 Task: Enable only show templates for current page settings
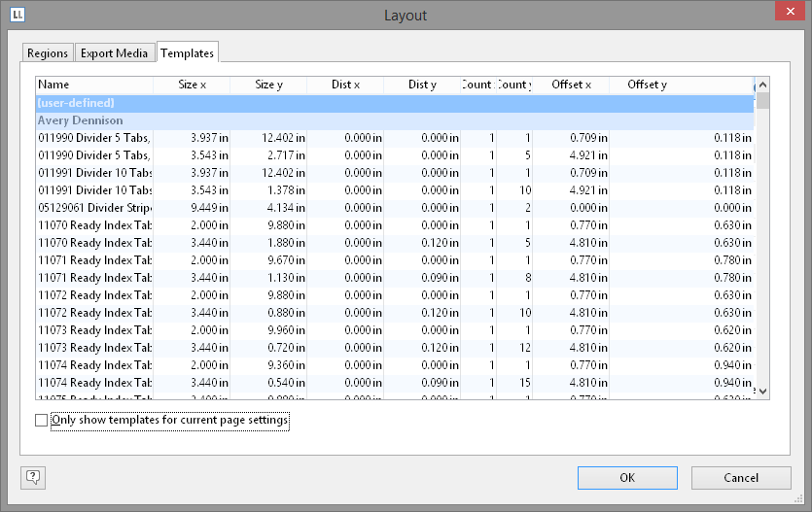click(41, 421)
